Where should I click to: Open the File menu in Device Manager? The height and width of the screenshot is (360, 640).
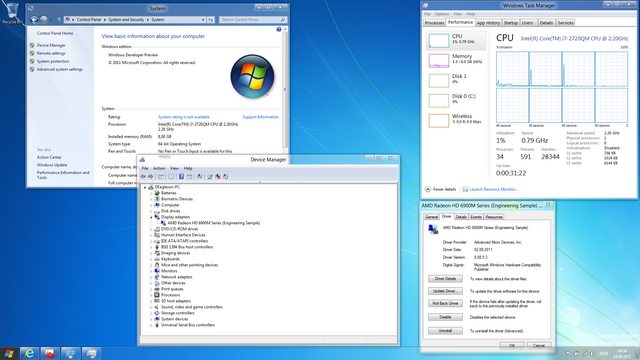point(145,168)
